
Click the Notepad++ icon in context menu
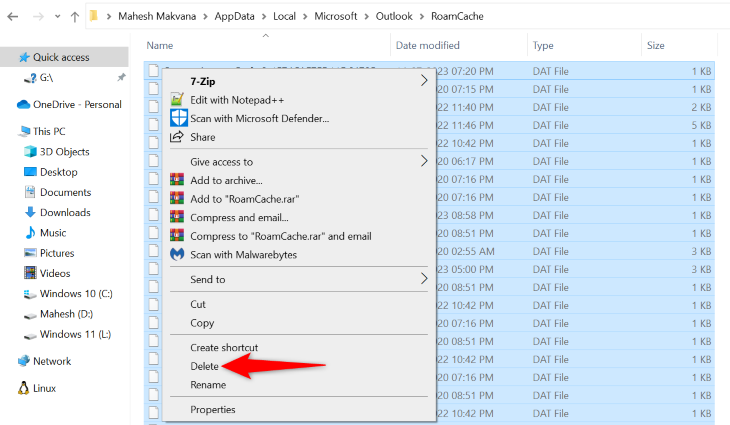tap(178, 99)
